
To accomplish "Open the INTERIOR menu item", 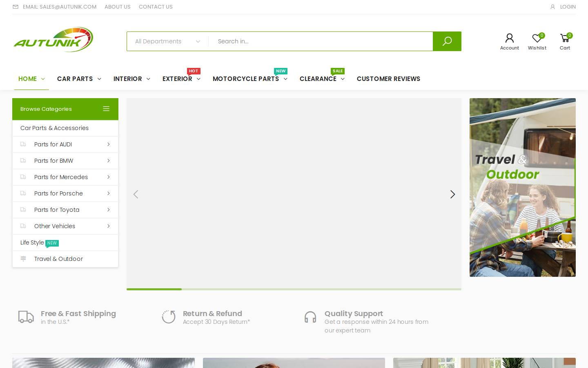I will click(128, 79).
